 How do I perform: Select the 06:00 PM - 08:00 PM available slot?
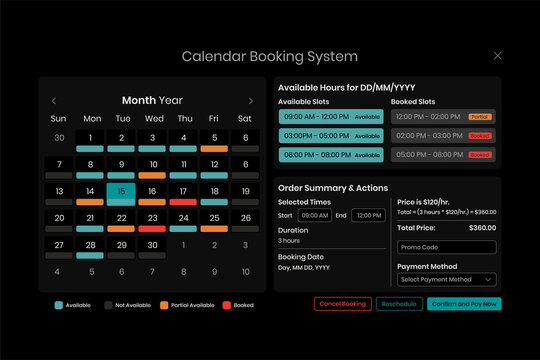coord(331,155)
